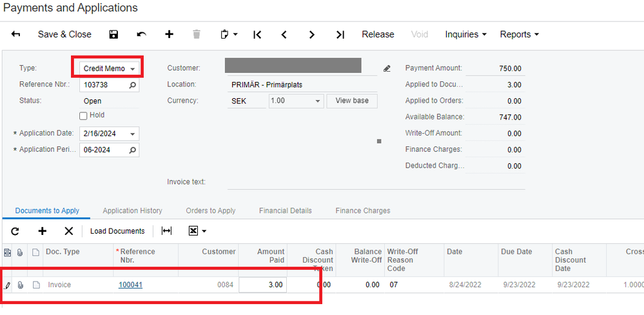The height and width of the screenshot is (315, 644).
Task: Switch to Finance Charges tab
Action: click(x=363, y=210)
